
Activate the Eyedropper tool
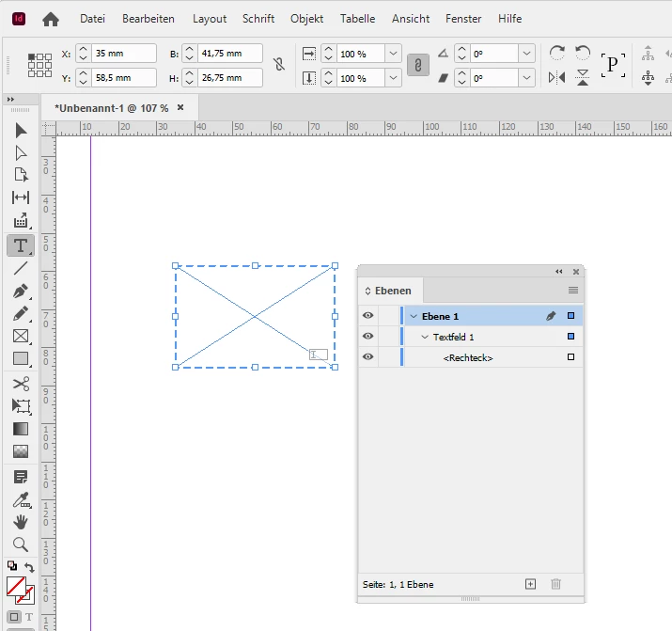tap(21, 500)
